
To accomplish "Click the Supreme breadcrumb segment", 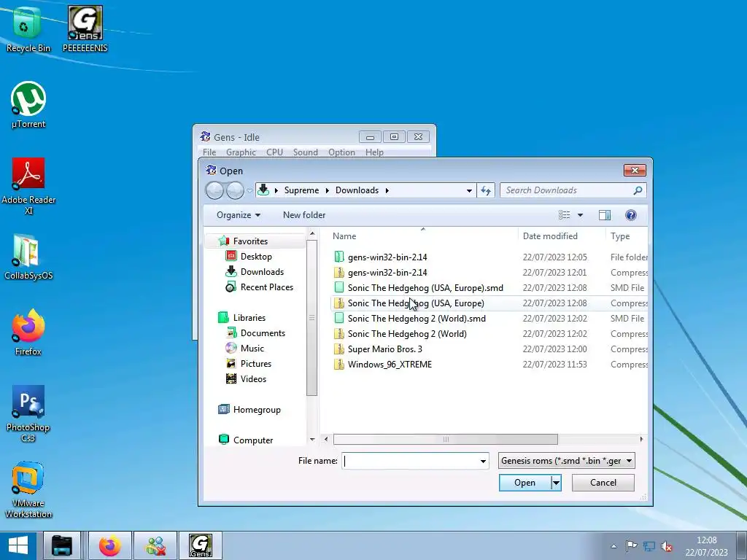I will (301, 190).
